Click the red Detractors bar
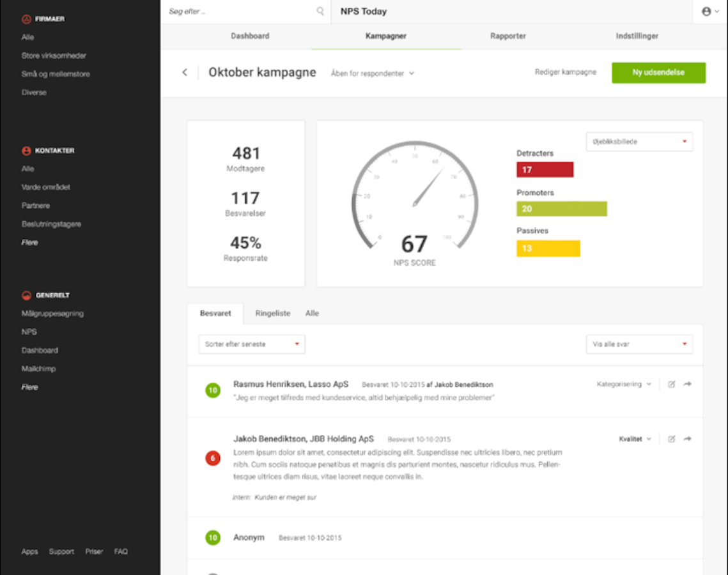 pyautogui.click(x=545, y=170)
